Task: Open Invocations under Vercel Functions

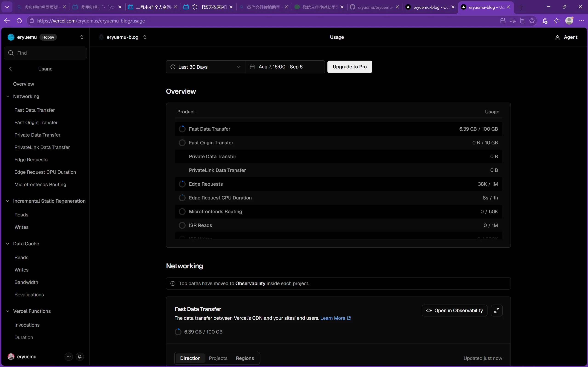Action: [27, 325]
